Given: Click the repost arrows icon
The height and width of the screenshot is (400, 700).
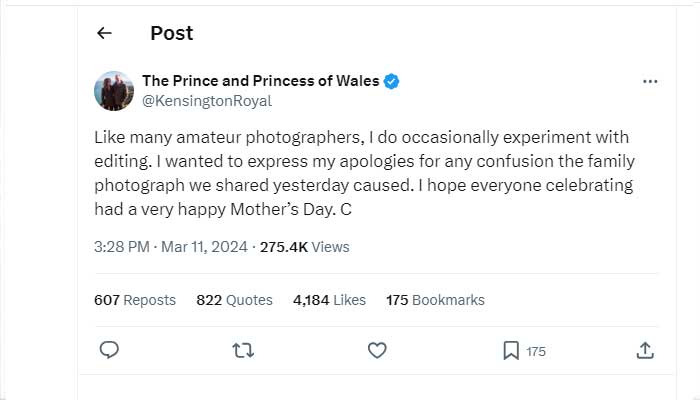Looking at the screenshot, I should tap(243, 350).
